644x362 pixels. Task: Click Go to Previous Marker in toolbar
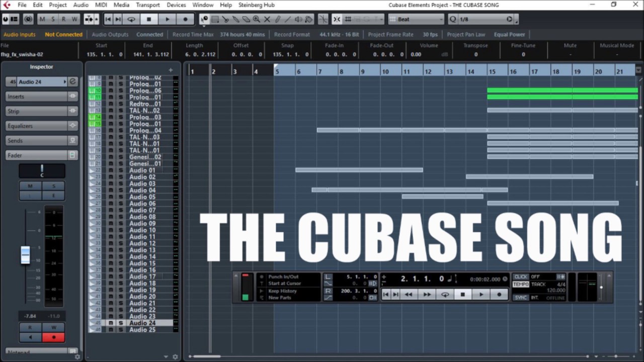108,19
